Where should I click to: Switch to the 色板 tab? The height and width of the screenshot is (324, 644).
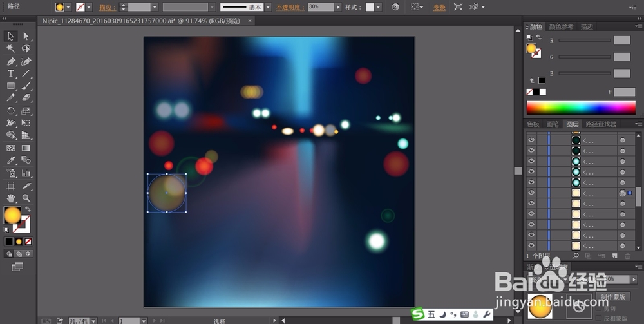coord(533,124)
